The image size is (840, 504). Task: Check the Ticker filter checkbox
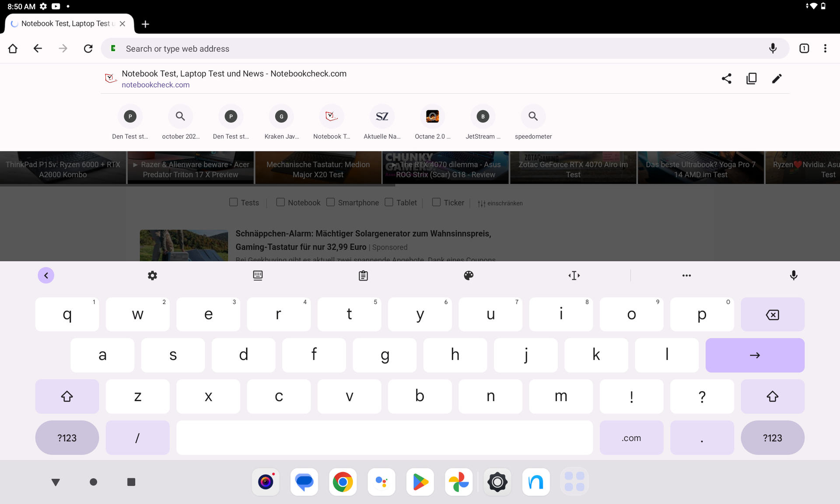click(x=436, y=202)
